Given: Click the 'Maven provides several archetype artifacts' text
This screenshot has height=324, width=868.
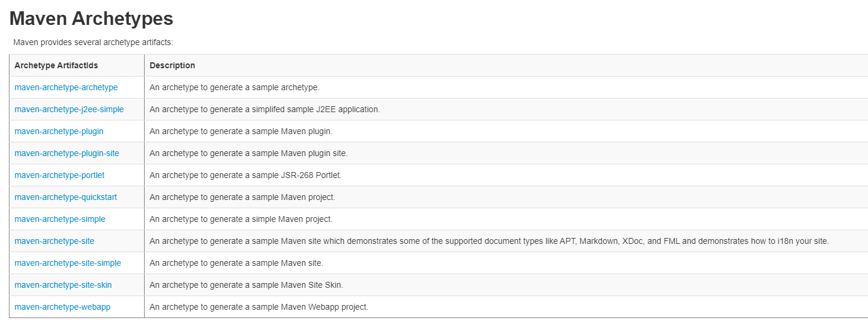Looking at the screenshot, I should (x=93, y=42).
